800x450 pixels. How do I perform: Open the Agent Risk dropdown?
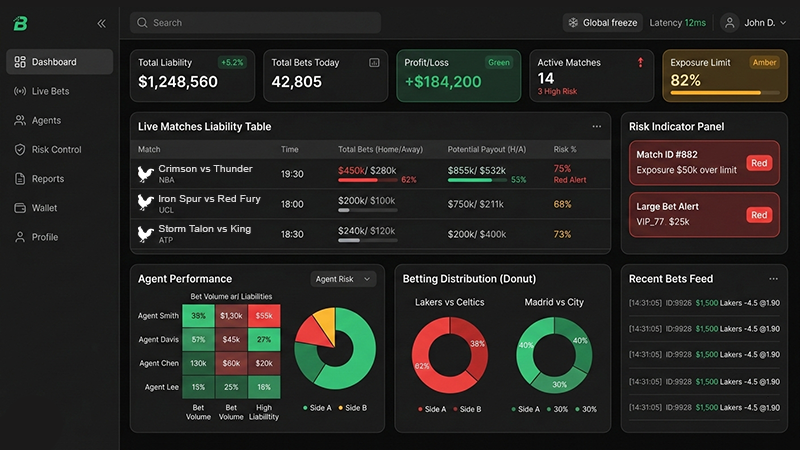[x=343, y=279]
